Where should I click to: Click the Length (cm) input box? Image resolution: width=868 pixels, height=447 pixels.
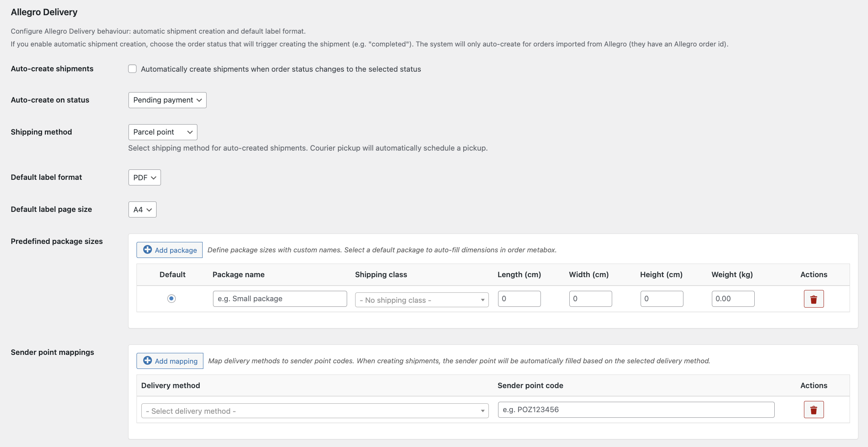(519, 299)
